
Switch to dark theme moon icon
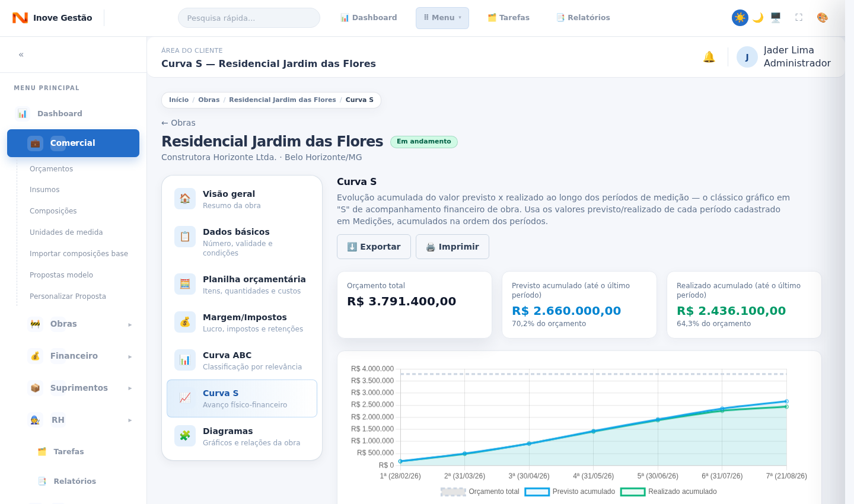(758, 18)
